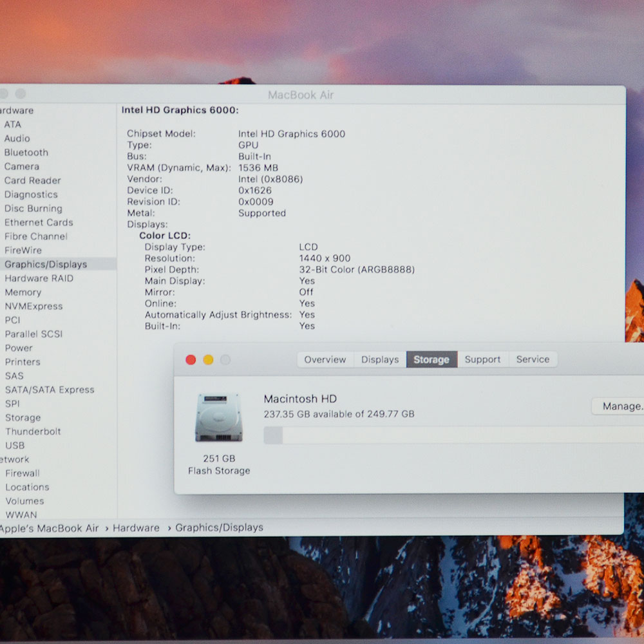The width and height of the screenshot is (644, 644).
Task: Click Apple's MacBook Air in the path bar
Action: pyautogui.click(x=50, y=528)
